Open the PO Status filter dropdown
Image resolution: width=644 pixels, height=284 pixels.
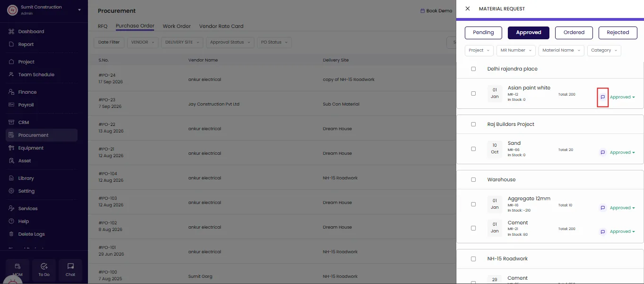pos(274,43)
